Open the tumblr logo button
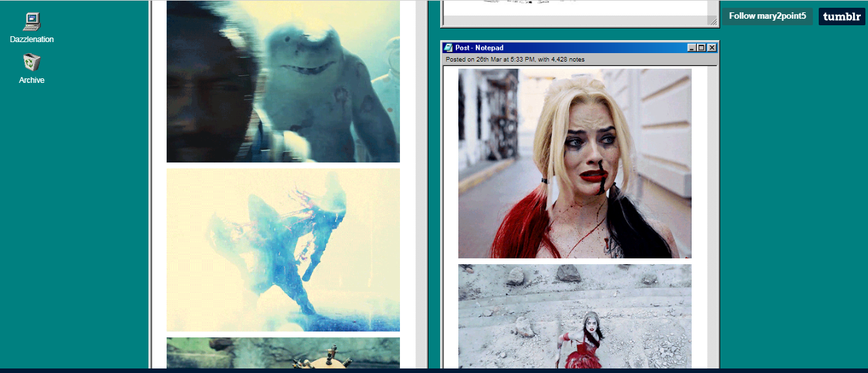Viewport: 868px width, 373px height. point(842,17)
